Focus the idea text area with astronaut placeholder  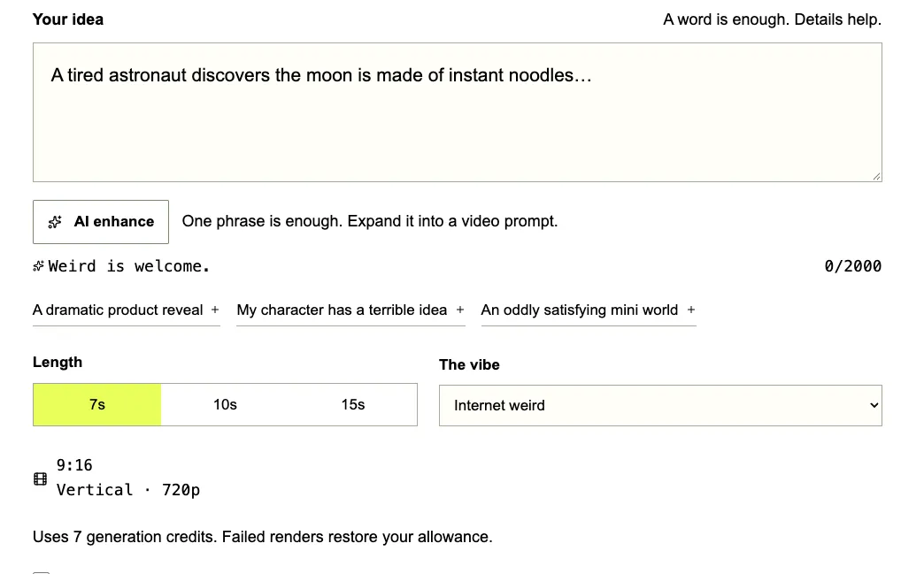(458, 111)
